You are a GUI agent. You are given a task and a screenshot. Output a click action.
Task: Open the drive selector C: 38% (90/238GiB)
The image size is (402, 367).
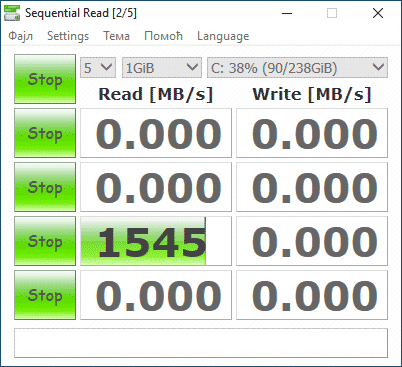(297, 68)
